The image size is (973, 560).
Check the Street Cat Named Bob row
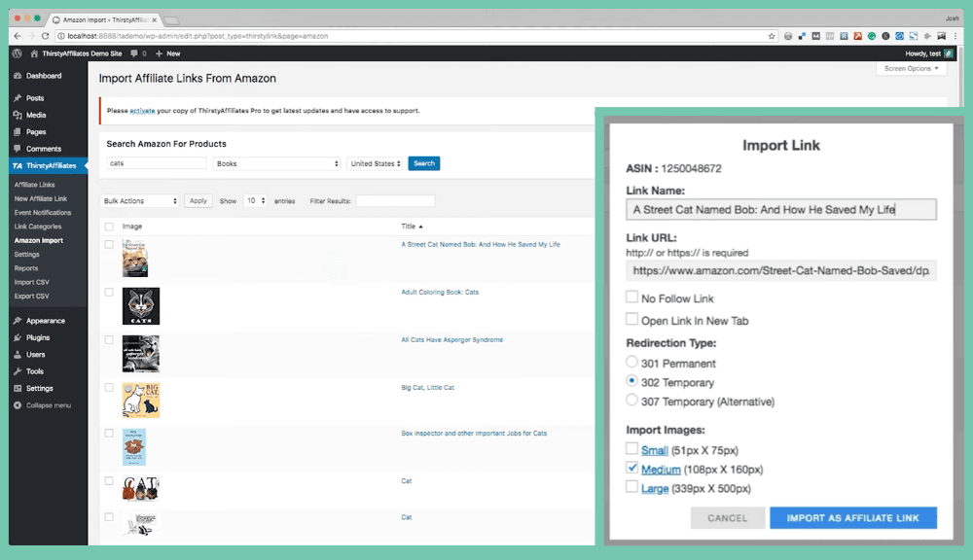pos(109,244)
